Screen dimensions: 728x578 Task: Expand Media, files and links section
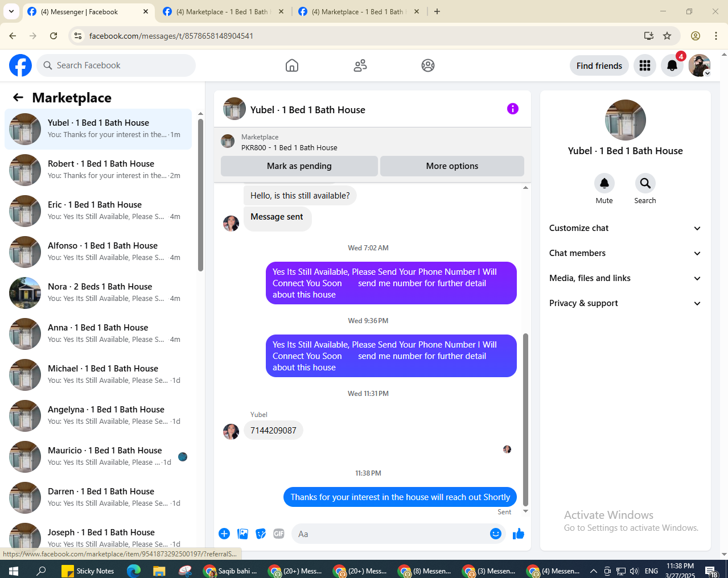[x=625, y=278]
